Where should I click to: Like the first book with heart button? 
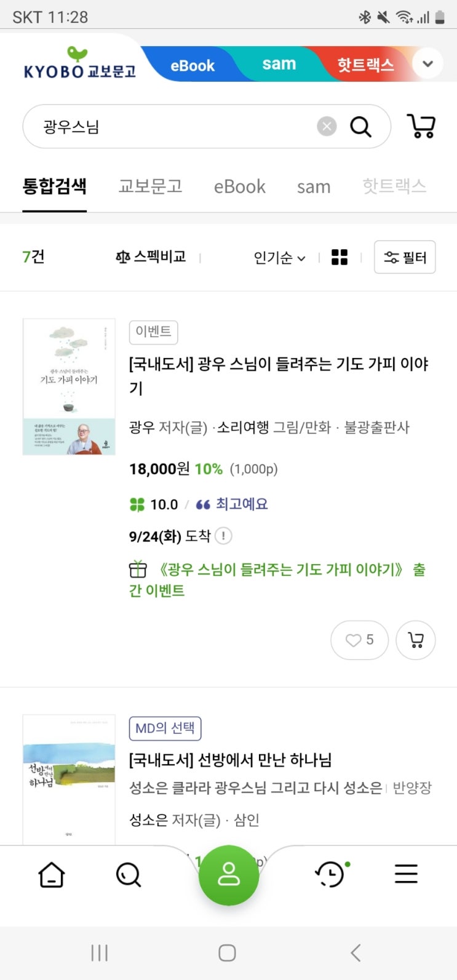point(360,640)
